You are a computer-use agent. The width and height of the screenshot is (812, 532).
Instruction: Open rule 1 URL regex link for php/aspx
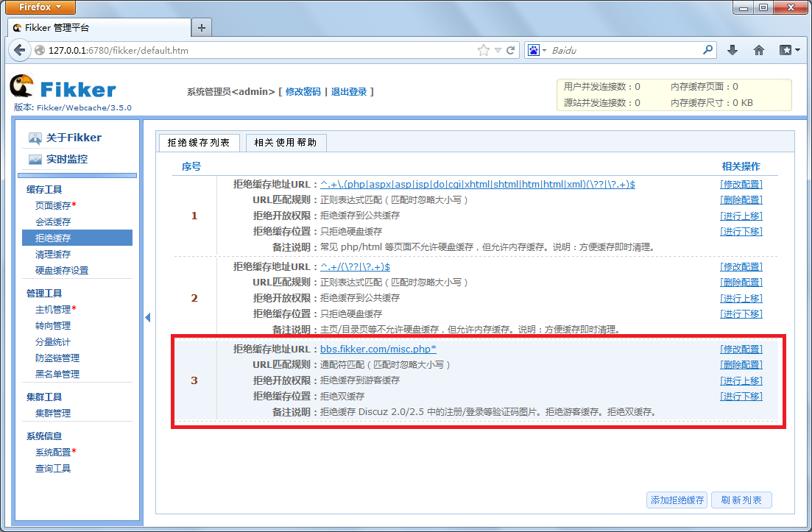point(478,184)
